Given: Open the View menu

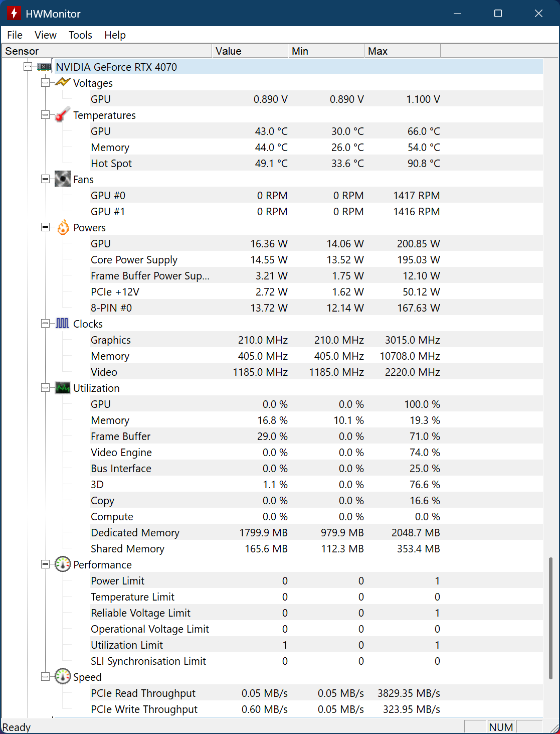Looking at the screenshot, I should (x=45, y=35).
